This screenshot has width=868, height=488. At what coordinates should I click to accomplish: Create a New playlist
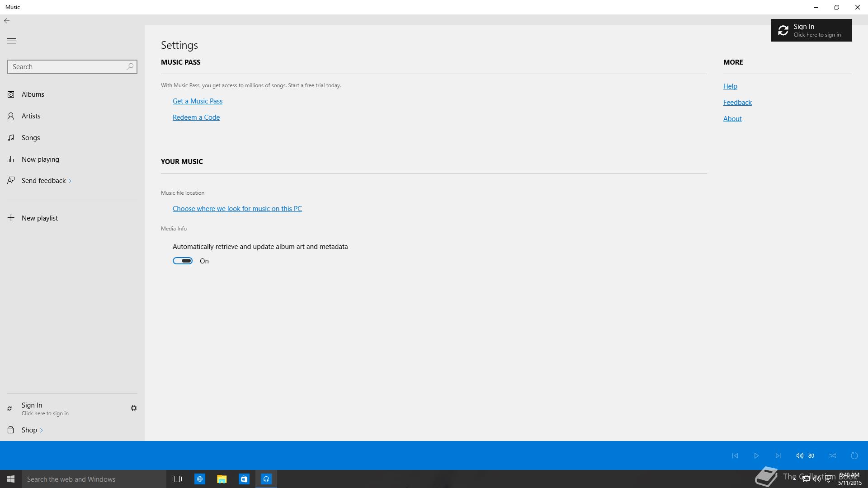click(x=39, y=218)
